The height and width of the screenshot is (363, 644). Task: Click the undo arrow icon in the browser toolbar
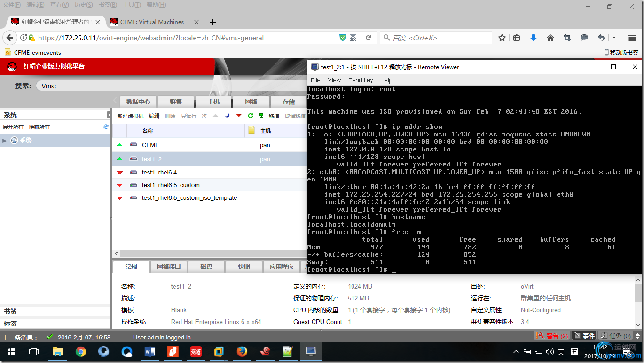click(601, 38)
